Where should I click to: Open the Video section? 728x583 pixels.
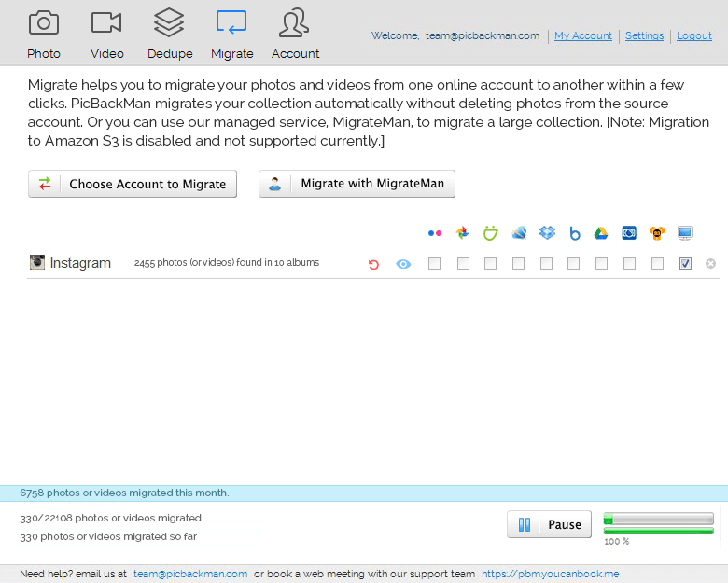[x=106, y=35]
